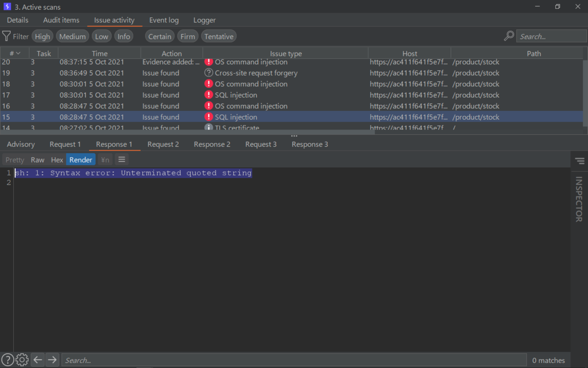Switch to the Logger tab
The image size is (588, 368).
[x=204, y=20]
